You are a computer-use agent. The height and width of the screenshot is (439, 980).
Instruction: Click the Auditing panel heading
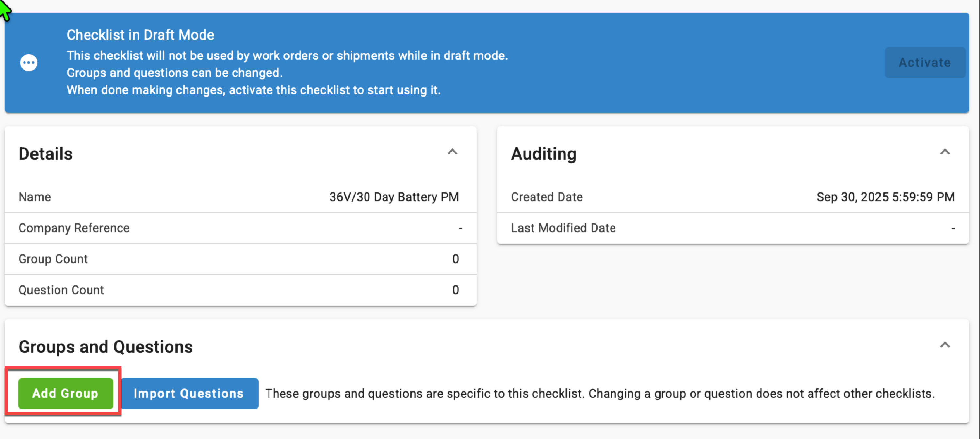pos(544,154)
